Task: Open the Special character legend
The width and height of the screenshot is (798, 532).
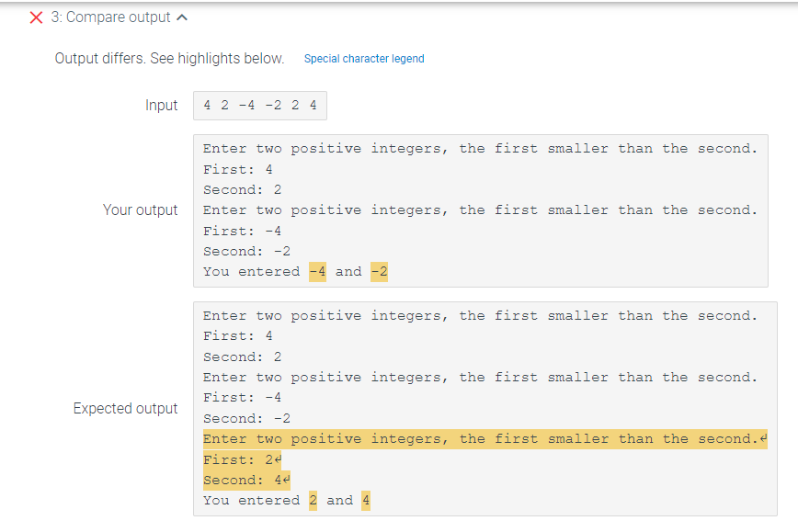Action: [364, 58]
